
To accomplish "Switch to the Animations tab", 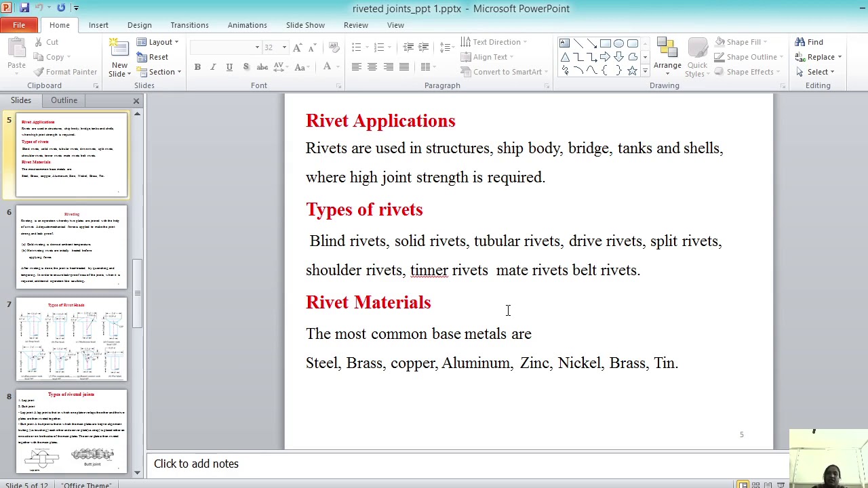I will [247, 25].
